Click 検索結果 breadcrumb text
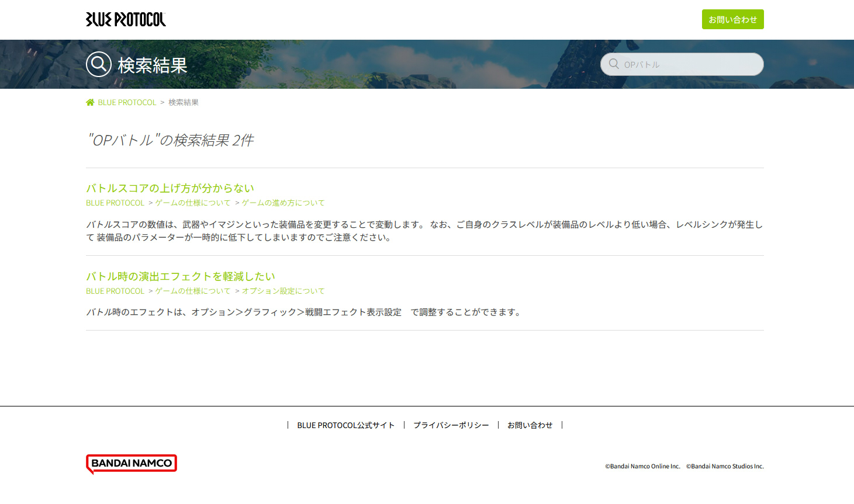The image size is (854, 504). [x=184, y=102]
